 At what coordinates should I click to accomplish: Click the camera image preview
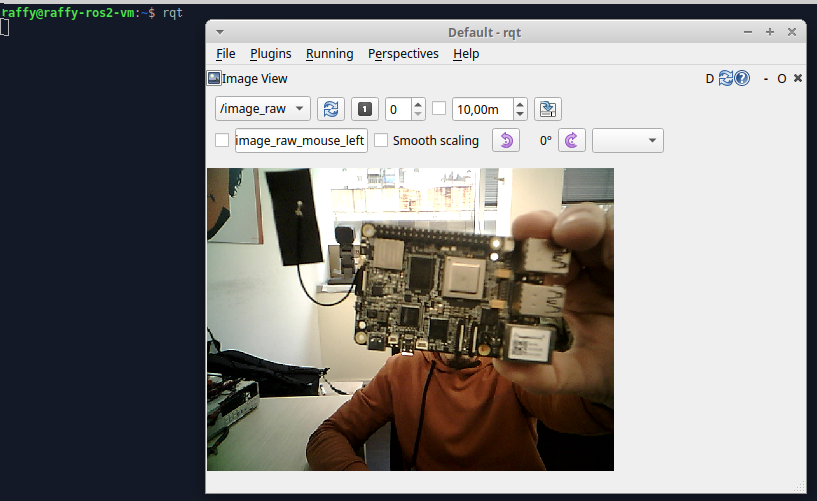[x=411, y=319]
